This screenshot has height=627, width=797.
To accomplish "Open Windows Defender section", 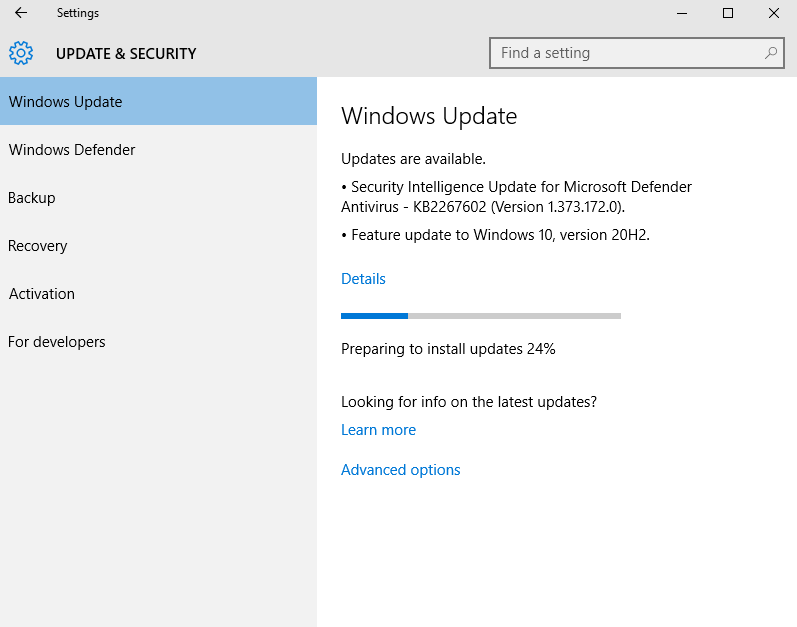I will (158, 149).
